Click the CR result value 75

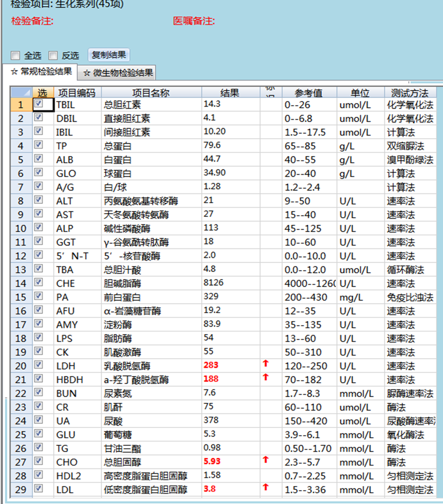(208, 406)
